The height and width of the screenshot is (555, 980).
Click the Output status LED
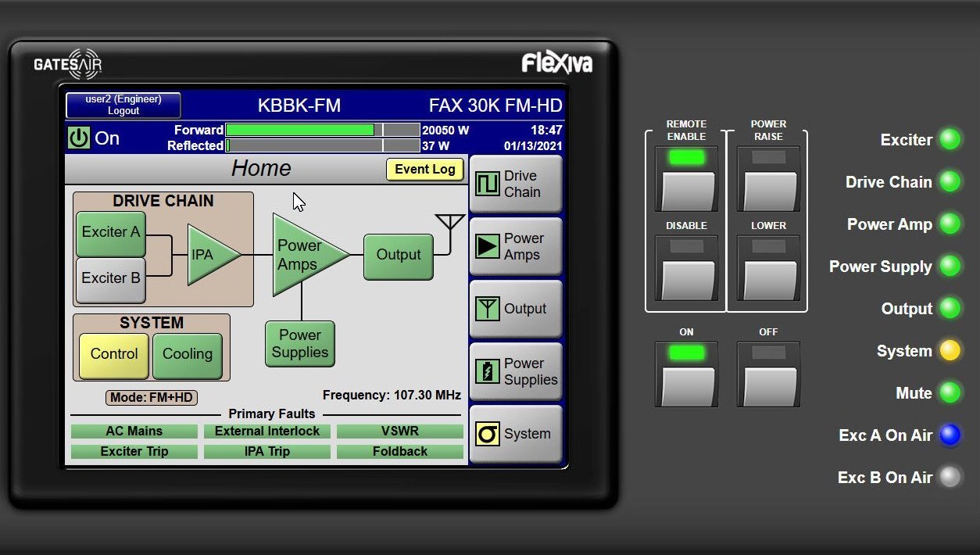click(950, 309)
